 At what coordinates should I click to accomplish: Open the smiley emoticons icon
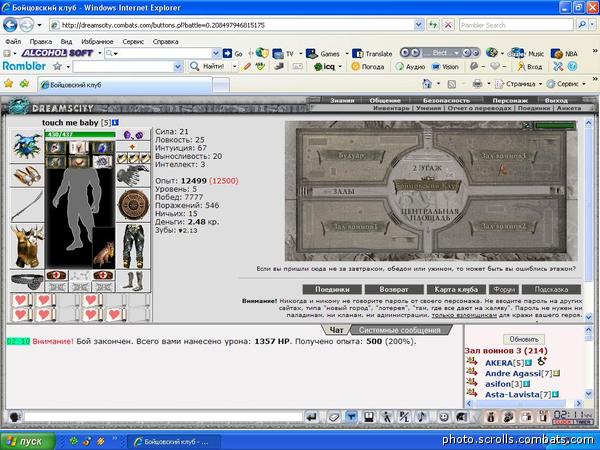click(x=443, y=417)
